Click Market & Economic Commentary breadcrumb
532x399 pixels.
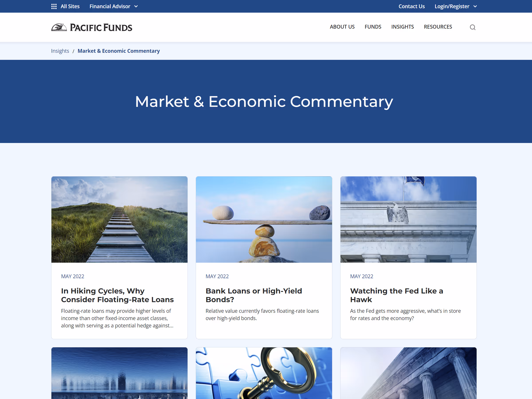(x=119, y=51)
